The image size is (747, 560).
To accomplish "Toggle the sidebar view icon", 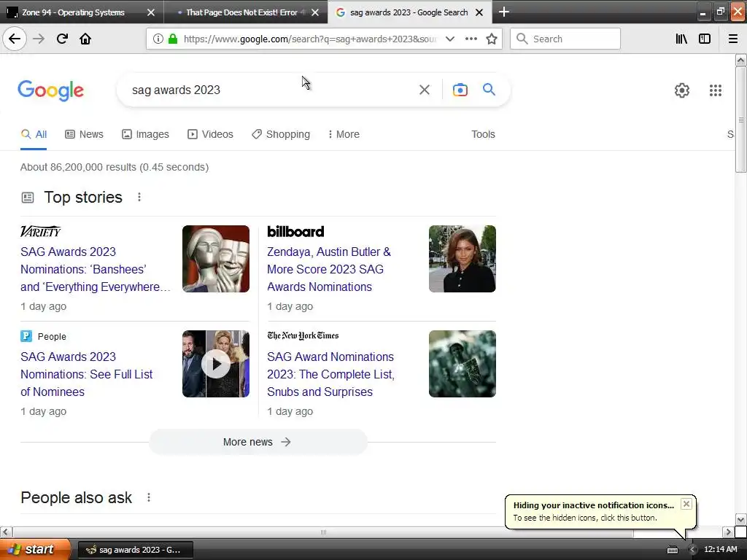I will (705, 39).
